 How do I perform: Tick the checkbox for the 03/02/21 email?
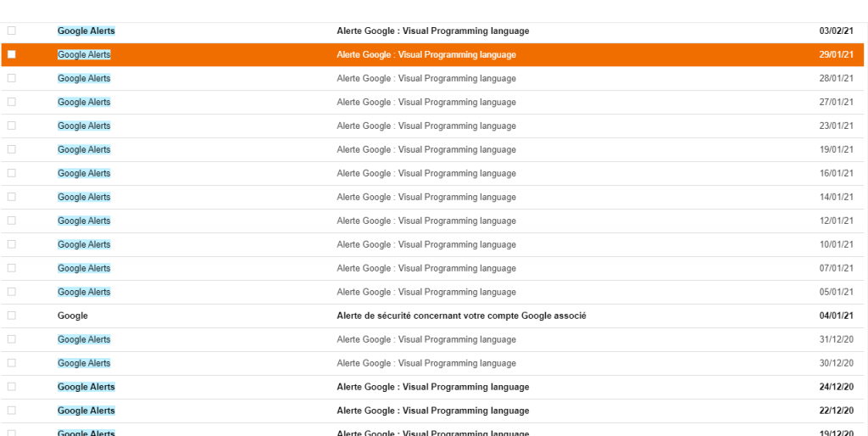tap(12, 31)
